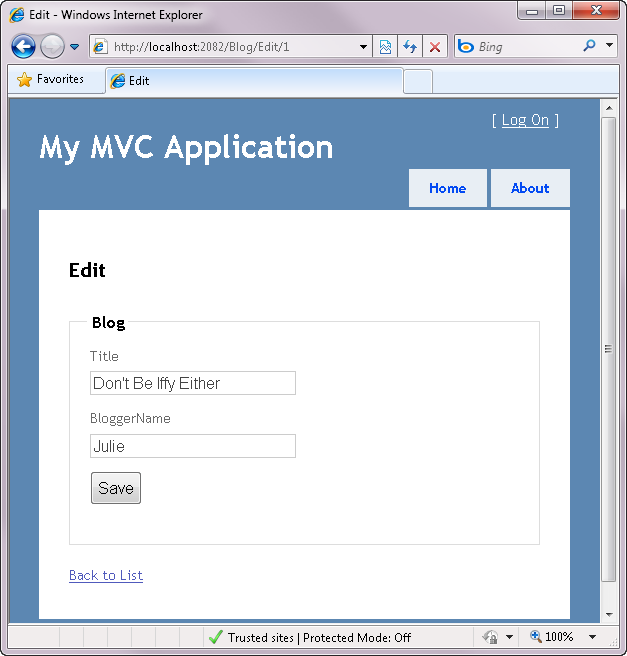The width and height of the screenshot is (627, 656).
Task: Click the Bing search magnifier icon
Action: [x=589, y=46]
